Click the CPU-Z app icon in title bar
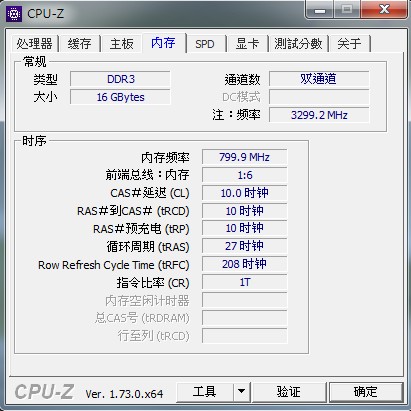This screenshot has width=411, height=411. [14, 14]
